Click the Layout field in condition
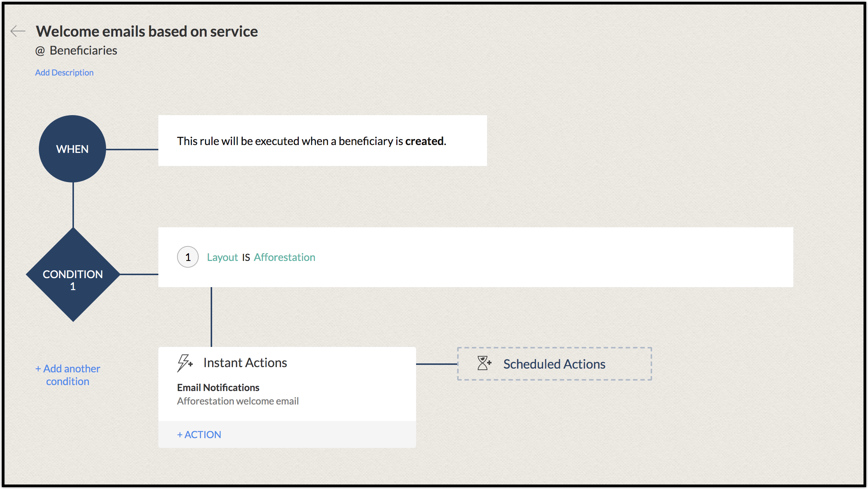The height and width of the screenshot is (489, 868). (222, 257)
